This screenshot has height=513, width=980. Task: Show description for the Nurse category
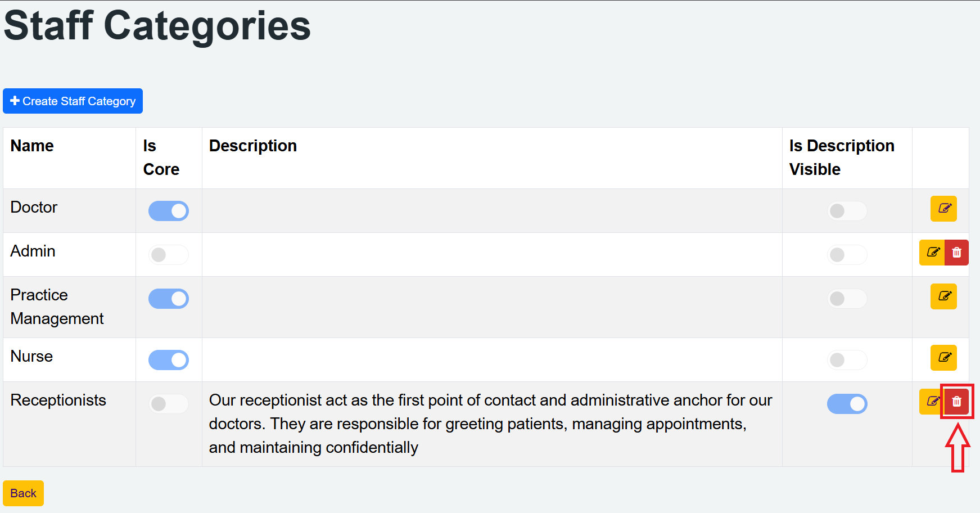[847, 360]
